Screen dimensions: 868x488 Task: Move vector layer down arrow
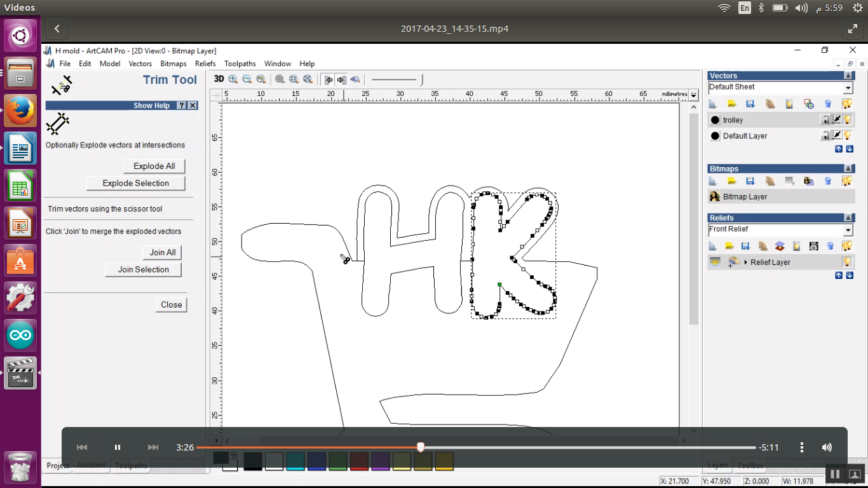coord(850,149)
